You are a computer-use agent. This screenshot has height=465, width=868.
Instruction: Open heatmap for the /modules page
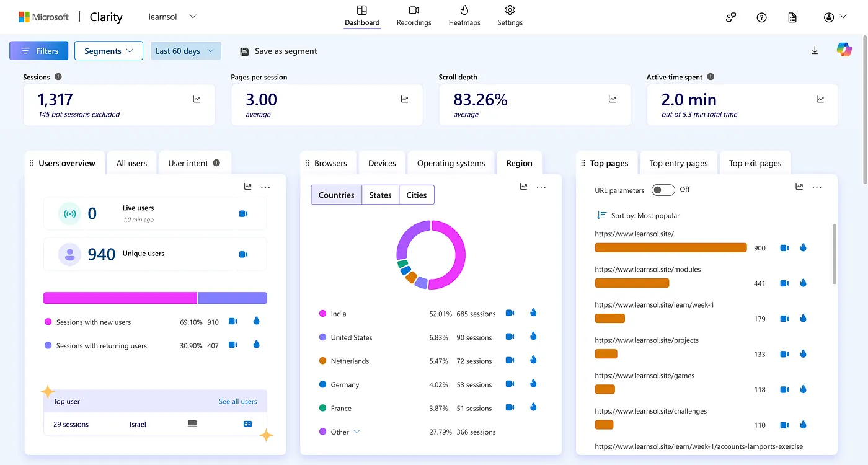pyautogui.click(x=803, y=283)
